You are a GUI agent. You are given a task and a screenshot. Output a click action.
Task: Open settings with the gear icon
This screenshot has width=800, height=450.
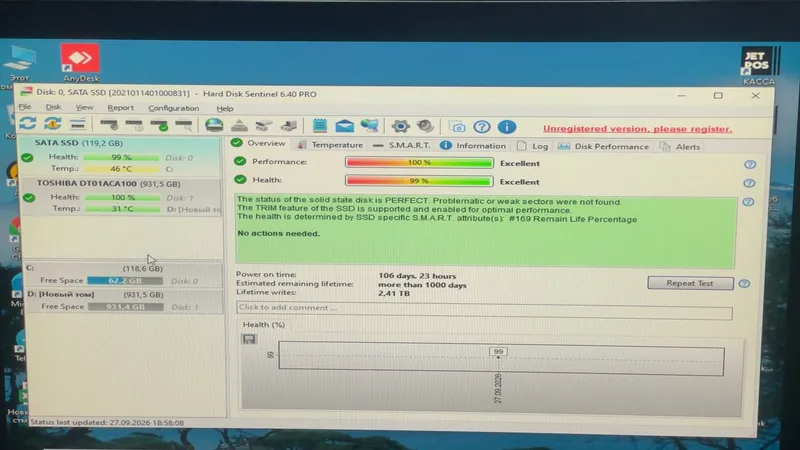pyautogui.click(x=401, y=126)
